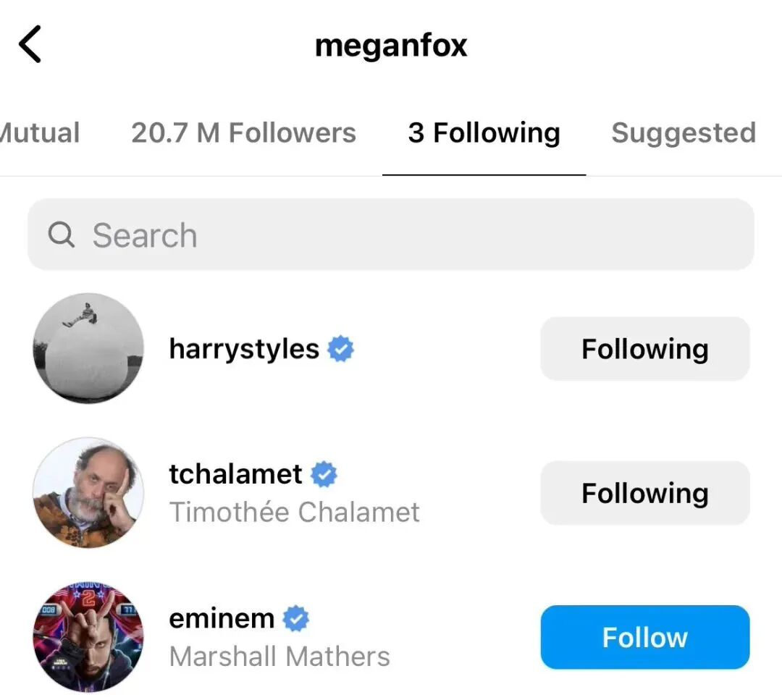The height and width of the screenshot is (700, 782).
Task: Open eminem profile picture
Action: pyautogui.click(x=88, y=637)
